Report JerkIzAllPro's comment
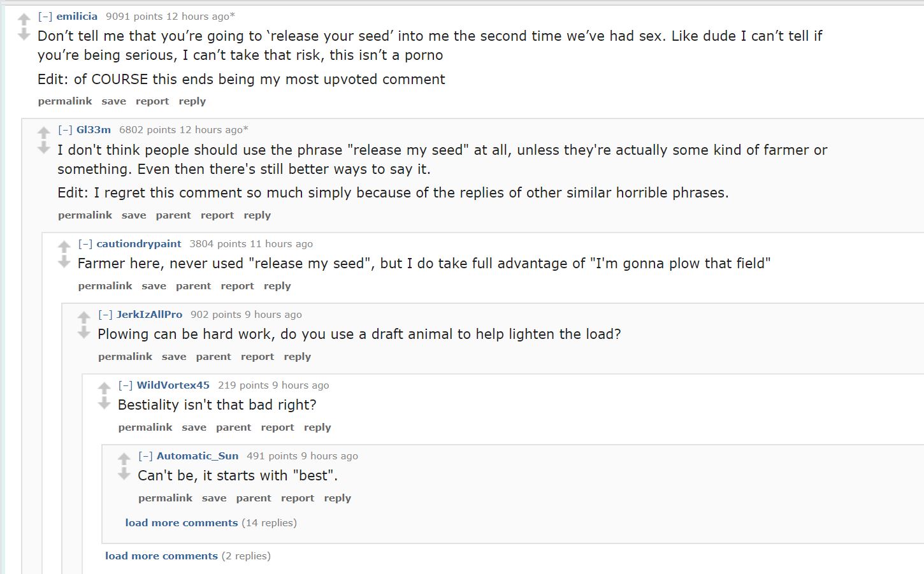The width and height of the screenshot is (924, 574). (257, 357)
